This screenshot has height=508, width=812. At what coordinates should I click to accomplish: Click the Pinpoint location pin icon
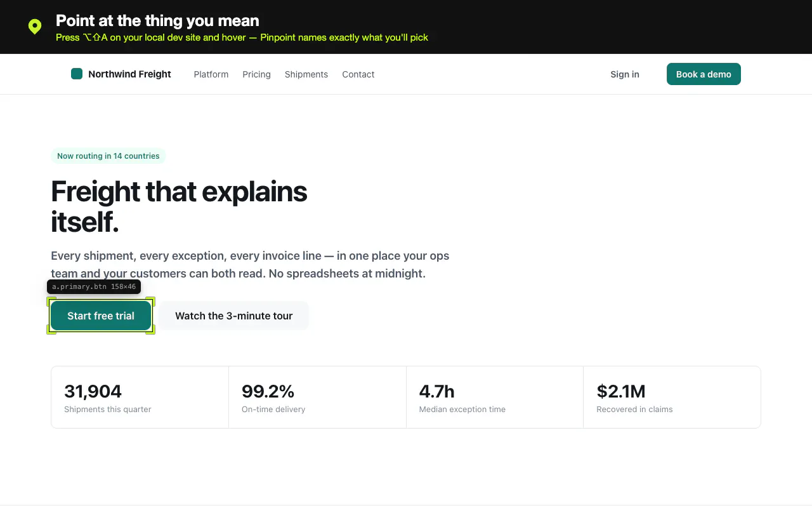click(x=35, y=27)
